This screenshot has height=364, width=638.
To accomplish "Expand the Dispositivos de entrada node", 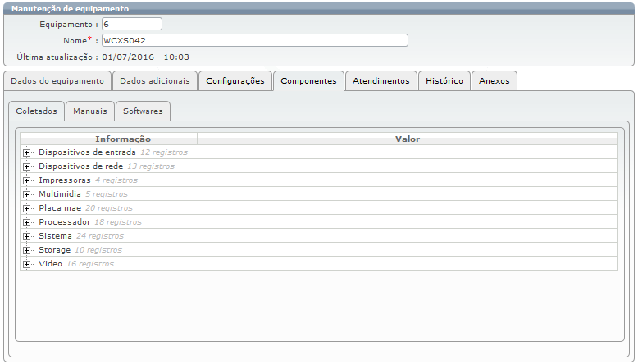I will [x=27, y=152].
